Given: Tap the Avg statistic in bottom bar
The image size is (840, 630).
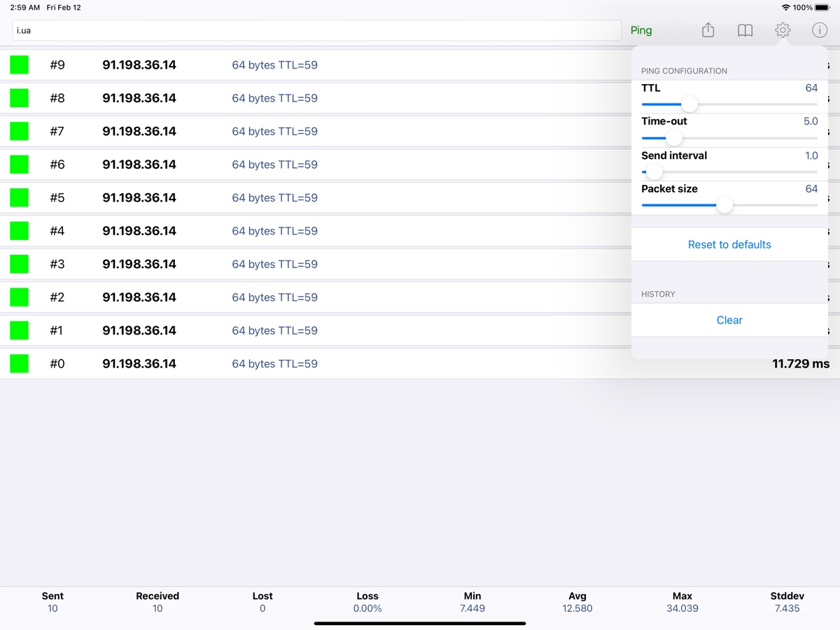Looking at the screenshot, I should 577,602.
